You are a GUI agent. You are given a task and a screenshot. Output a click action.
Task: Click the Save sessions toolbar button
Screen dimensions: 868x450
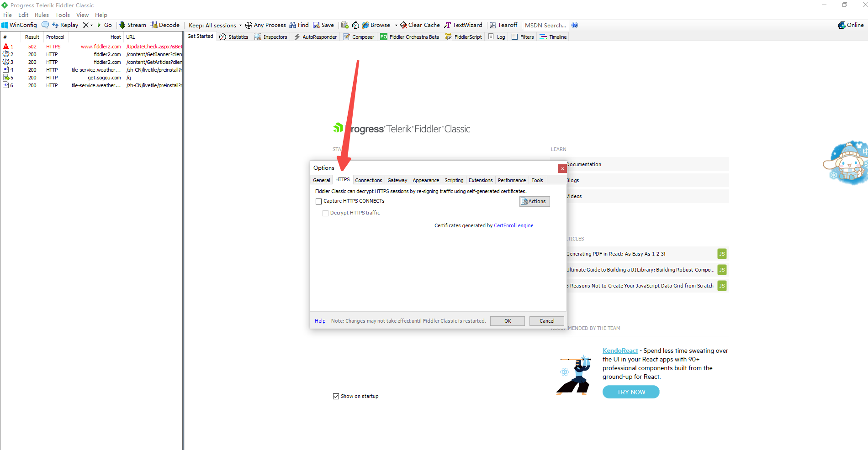click(323, 25)
